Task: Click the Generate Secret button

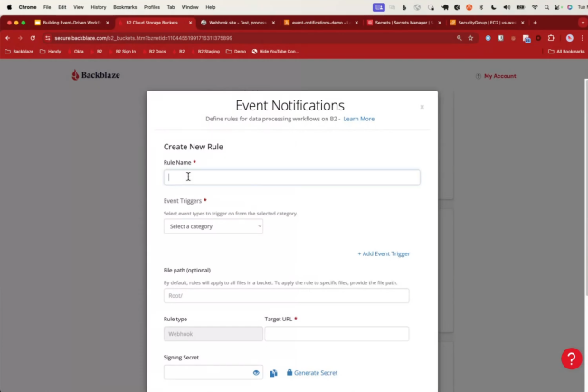Action: [x=312, y=373]
